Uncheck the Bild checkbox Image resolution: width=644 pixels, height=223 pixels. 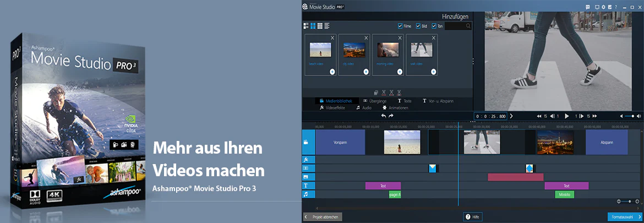click(x=418, y=26)
